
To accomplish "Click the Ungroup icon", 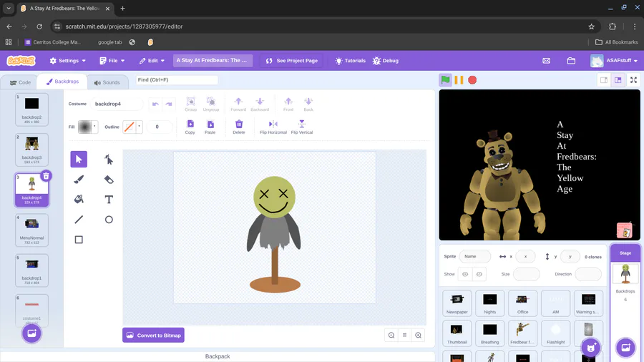I will pos(211,104).
